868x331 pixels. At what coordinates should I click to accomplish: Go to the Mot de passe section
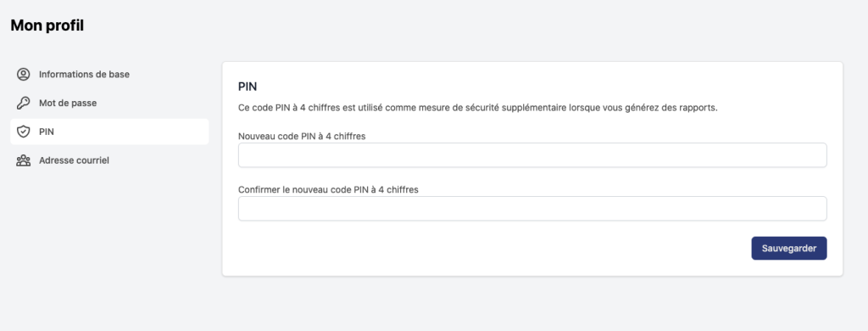109,104
